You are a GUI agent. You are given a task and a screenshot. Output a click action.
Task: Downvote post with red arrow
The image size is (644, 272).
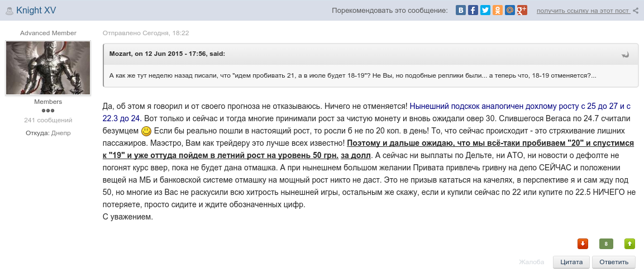(x=583, y=244)
